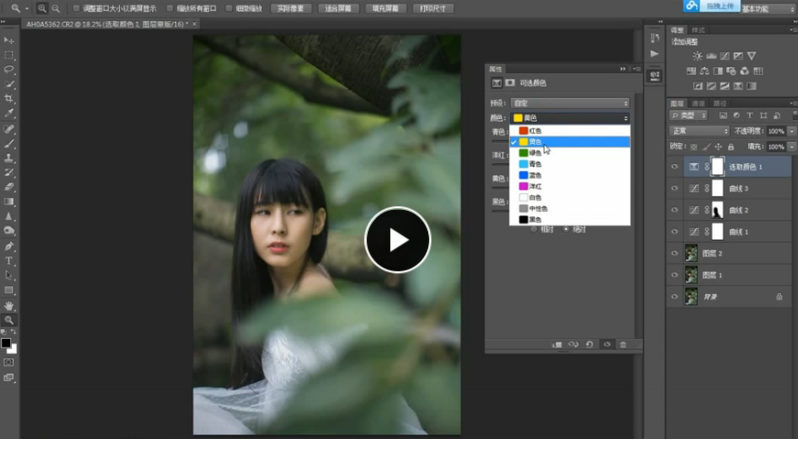The width and height of the screenshot is (798, 462).
Task: Open the Actions panel play icon
Action: pos(654,53)
